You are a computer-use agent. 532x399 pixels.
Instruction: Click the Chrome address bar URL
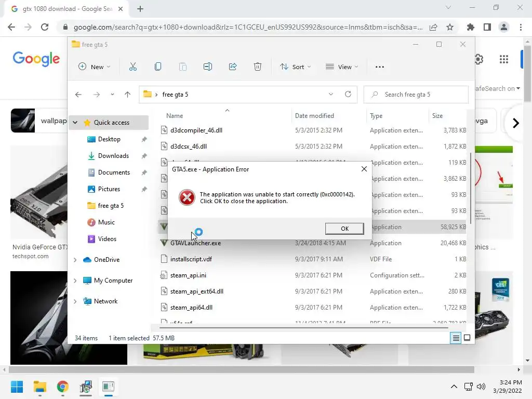(x=248, y=27)
